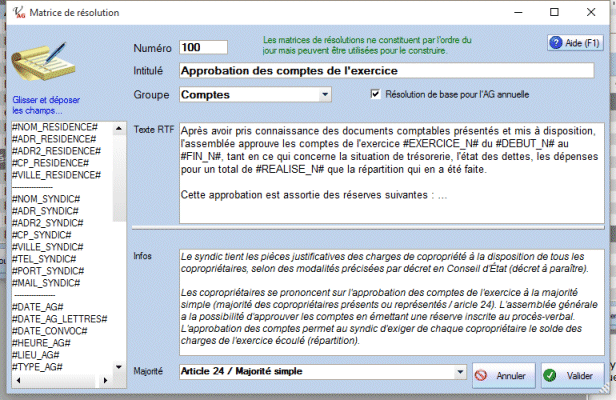Select #MAIL_SYNDIC# field

pos(46,283)
